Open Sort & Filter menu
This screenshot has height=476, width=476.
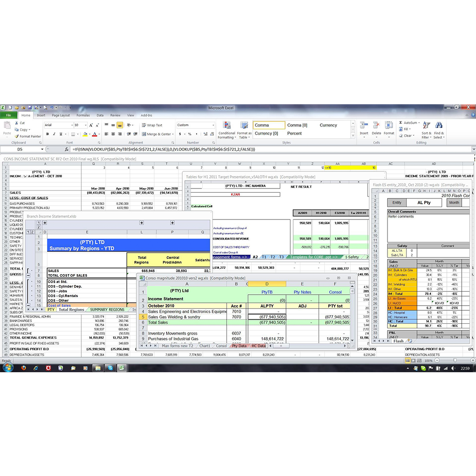click(x=426, y=130)
